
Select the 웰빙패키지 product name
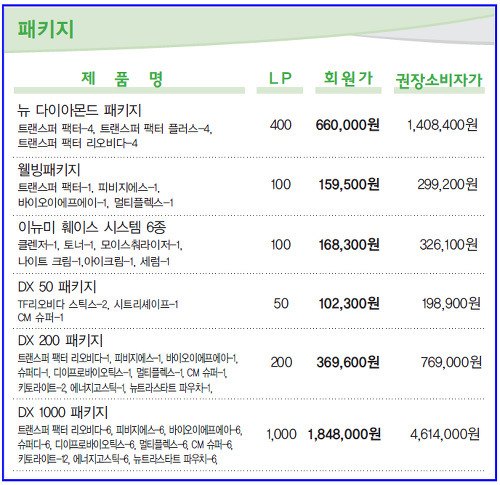pos(49,170)
